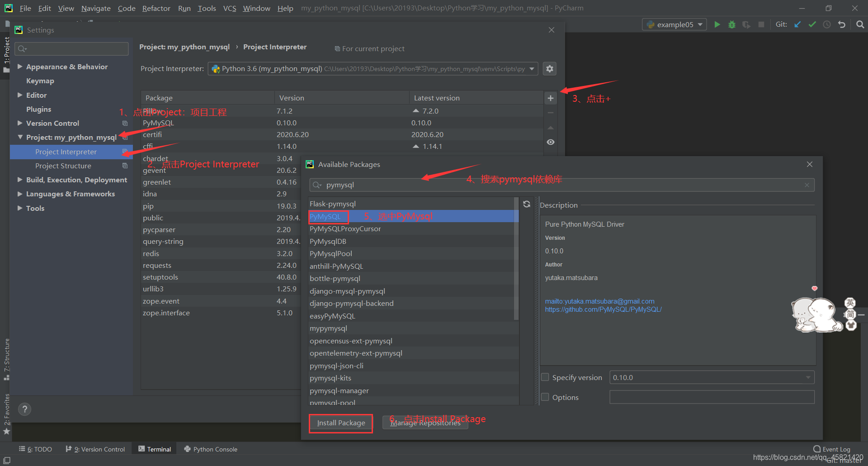Collapse Project: my_python_mysql section

coord(20,137)
